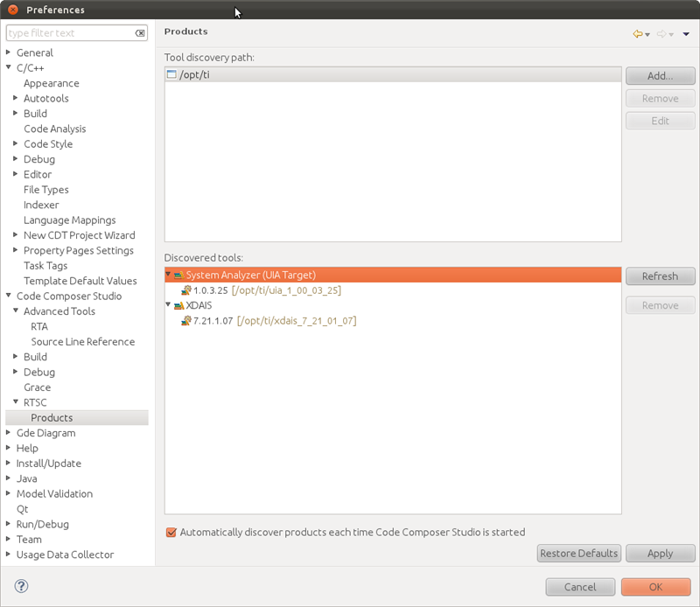Screen dimensions: 700x607
Task: Close the Preferences window
Action: click(13, 10)
